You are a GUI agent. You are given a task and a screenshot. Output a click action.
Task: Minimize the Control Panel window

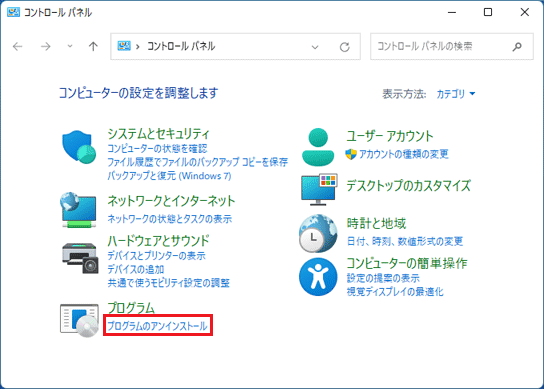(x=452, y=12)
